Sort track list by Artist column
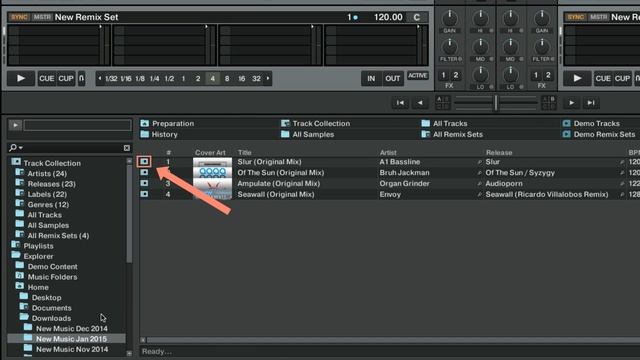 click(x=388, y=153)
